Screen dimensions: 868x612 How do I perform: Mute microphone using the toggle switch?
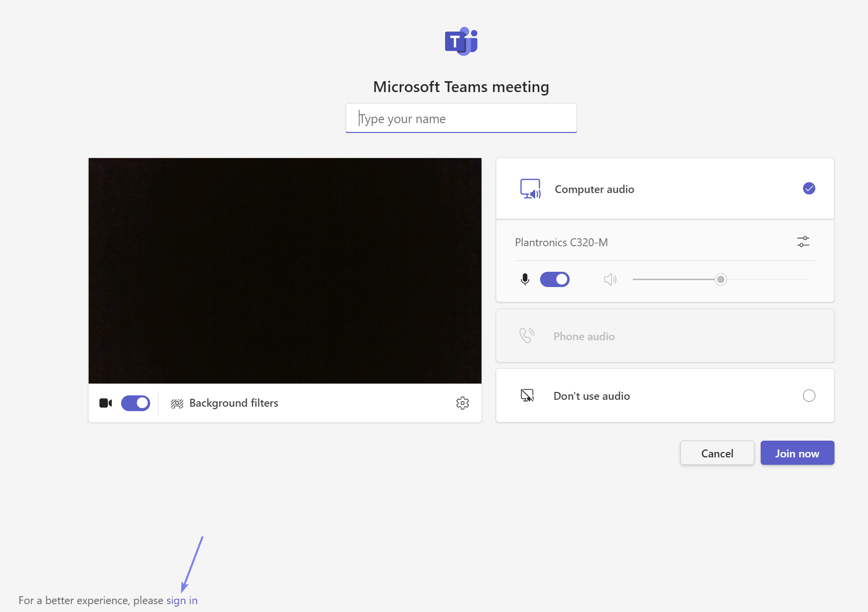pos(554,280)
